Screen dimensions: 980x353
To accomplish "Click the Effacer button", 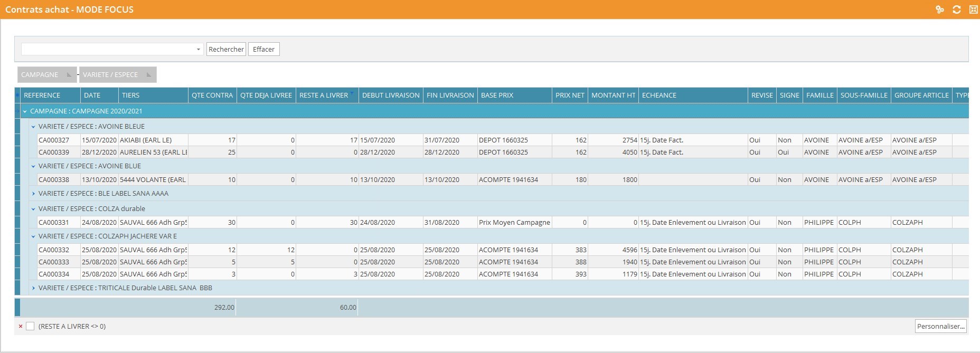I will [263, 50].
